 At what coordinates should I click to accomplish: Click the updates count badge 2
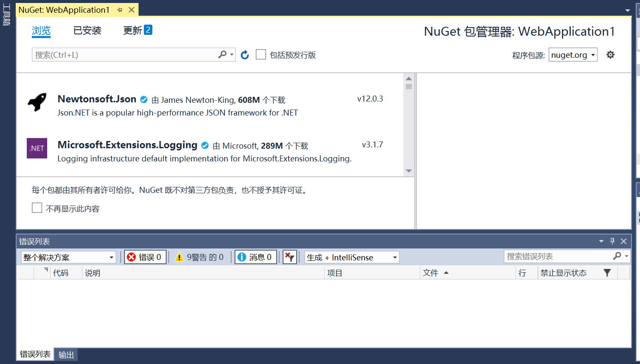148,30
